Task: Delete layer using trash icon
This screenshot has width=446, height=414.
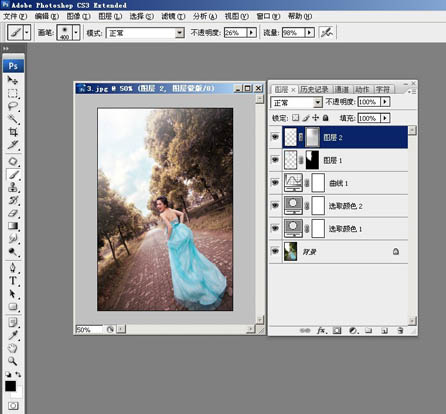Action: [x=400, y=330]
